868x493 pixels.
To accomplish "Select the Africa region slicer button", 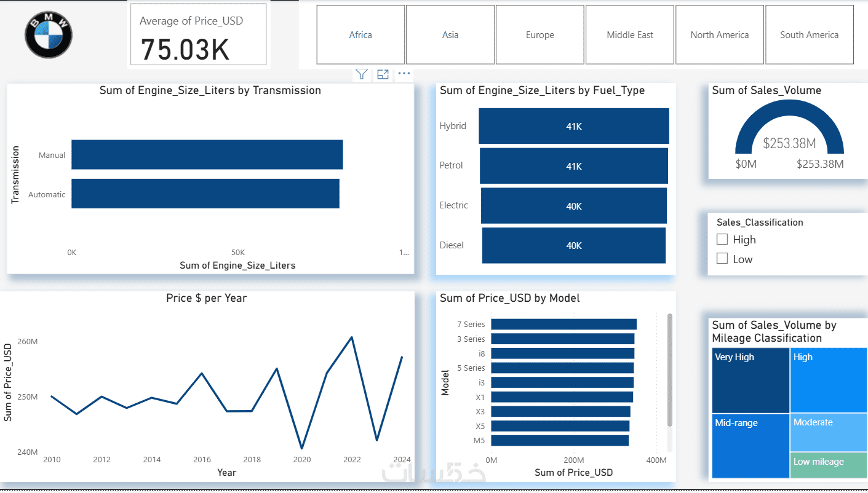I will point(360,35).
